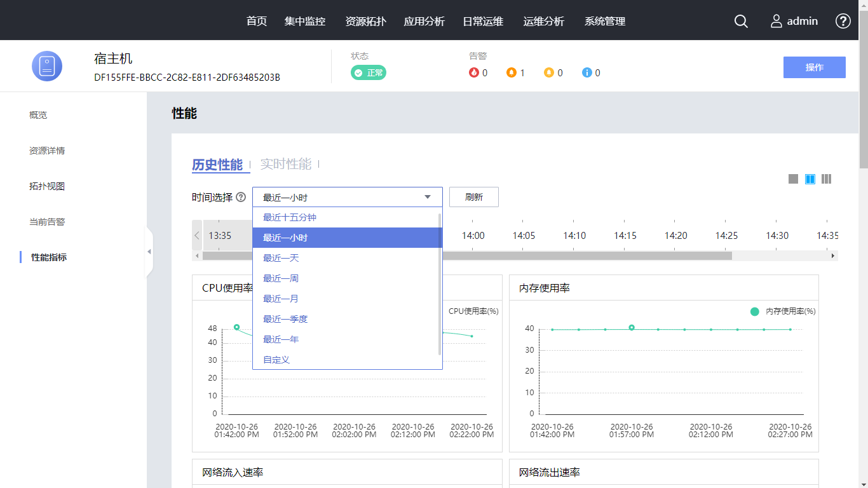This screenshot has width=868, height=488.
Task: Click the admin user profile icon
Action: tap(776, 21)
